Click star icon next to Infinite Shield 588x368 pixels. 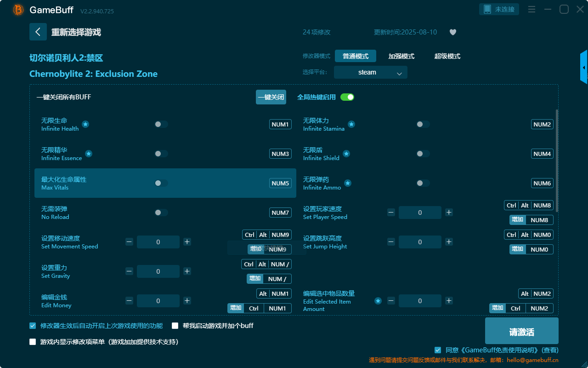(x=346, y=154)
